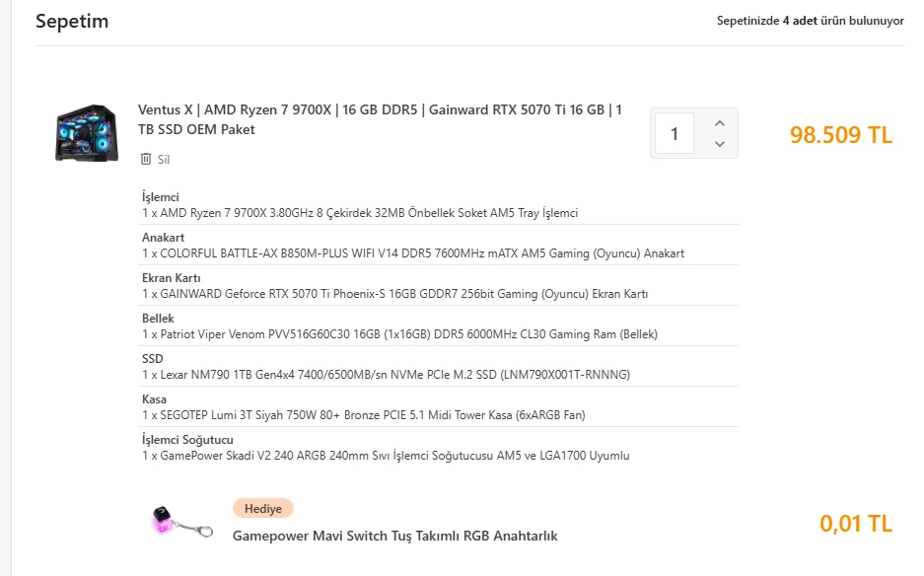Click the Lexar NM790 1TB SSD line
The width and height of the screenshot is (924, 576).
386,375
